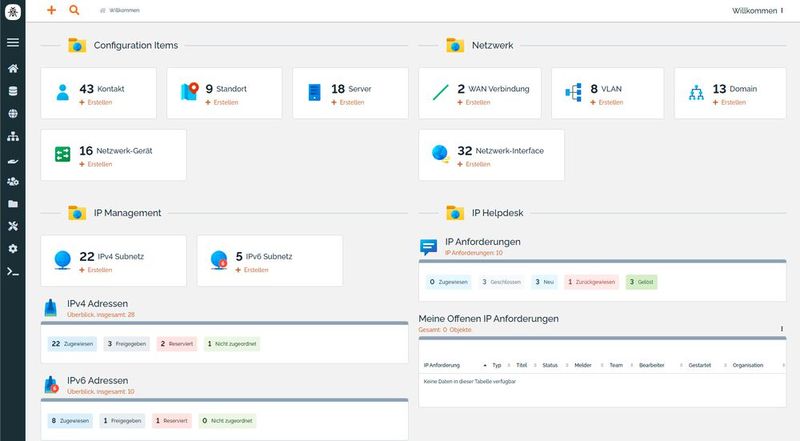
Task: Open the 3 Freigegeben IPv4 addresses badge
Action: click(x=127, y=344)
